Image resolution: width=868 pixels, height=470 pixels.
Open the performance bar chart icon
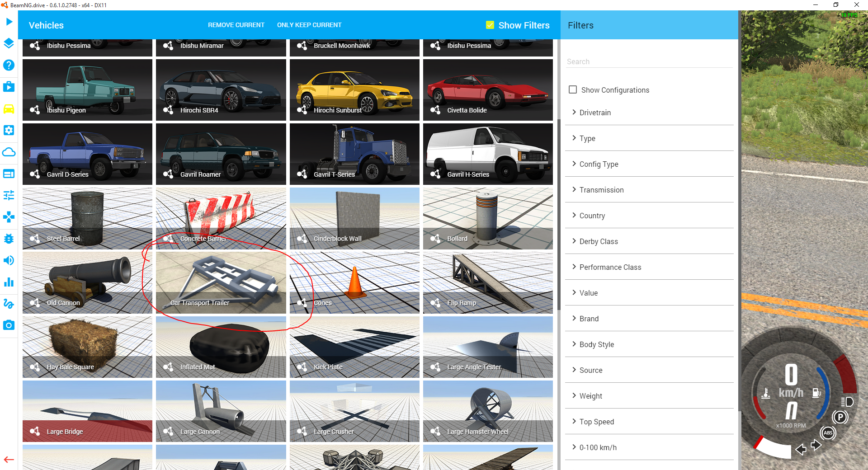point(9,282)
